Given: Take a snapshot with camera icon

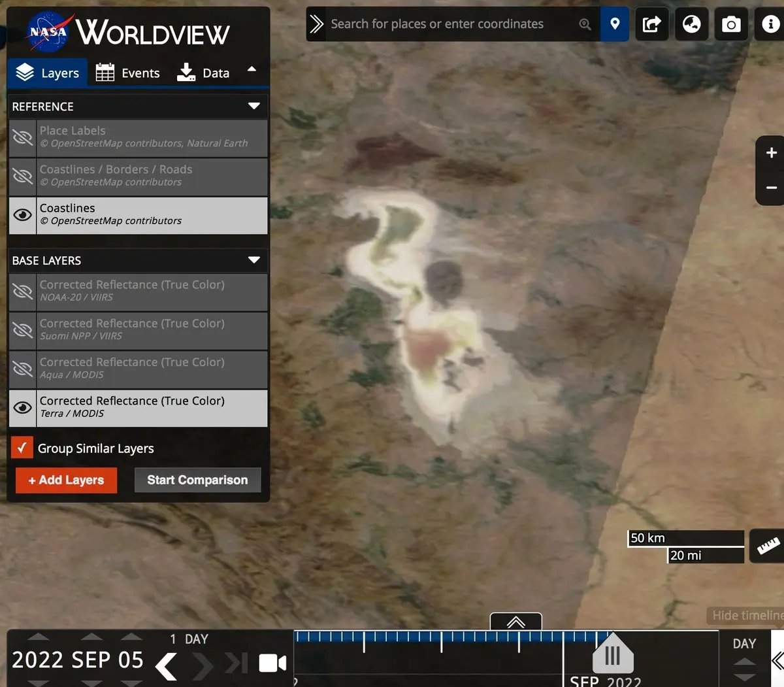Looking at the screenshot, I should click(x=730, y=24).
